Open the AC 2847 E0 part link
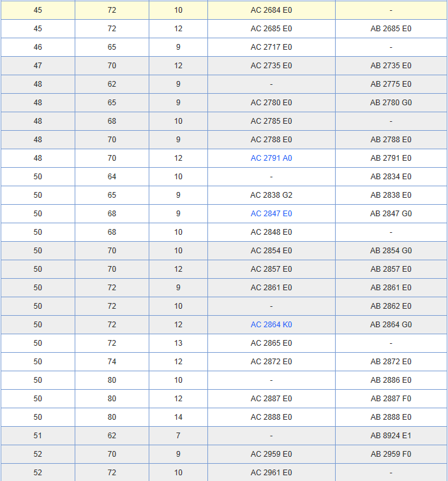The width and height of the screenshot is (448, 481). tap(271, 214)
